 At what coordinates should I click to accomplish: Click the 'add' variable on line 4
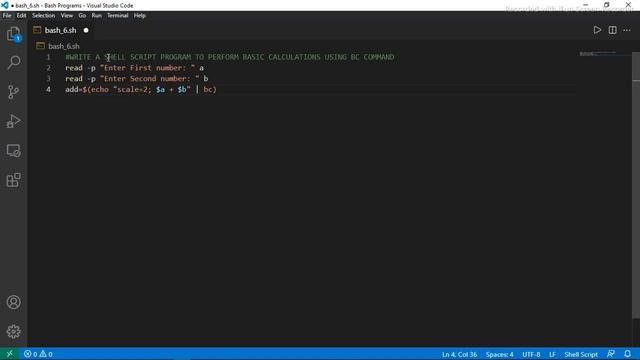[x=71, y=89]
